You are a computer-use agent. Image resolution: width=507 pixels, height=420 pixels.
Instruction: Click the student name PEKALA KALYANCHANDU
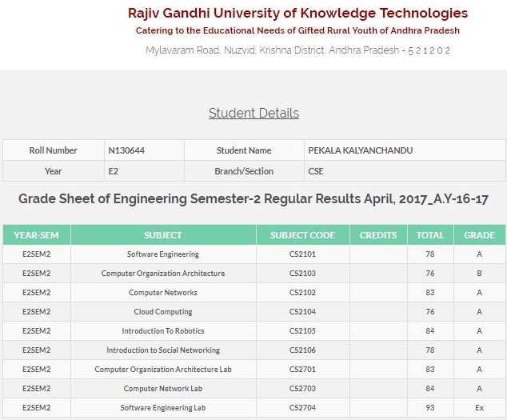pyautogui.click(x=360, y=150)
